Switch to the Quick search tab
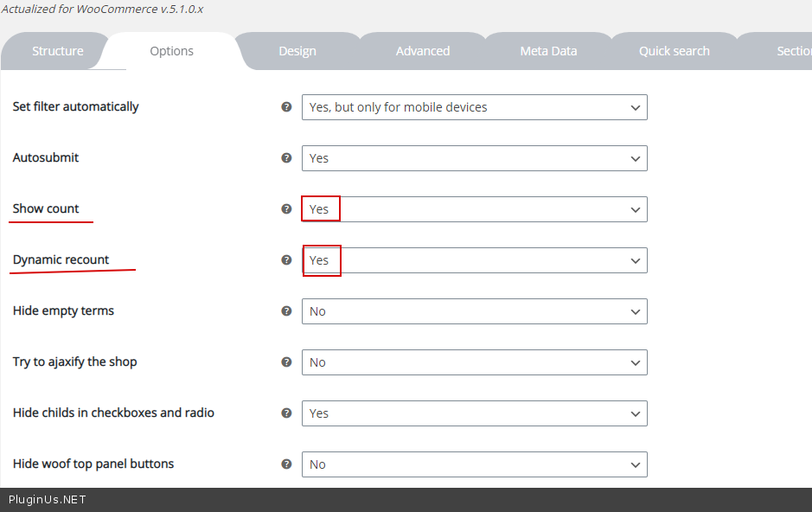The width and height of the screenshot is (812, 512). pyautogui.click(x=675, y=51)
